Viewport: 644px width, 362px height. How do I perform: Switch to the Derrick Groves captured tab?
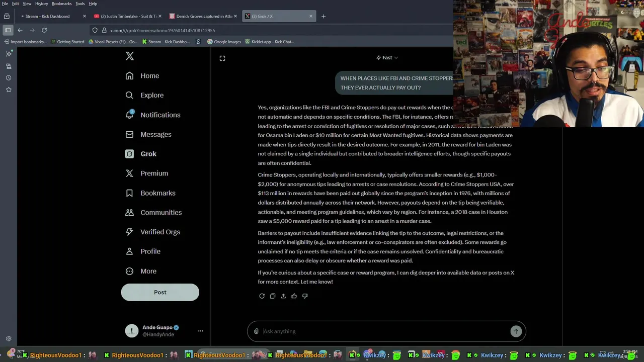click(203, 16)
